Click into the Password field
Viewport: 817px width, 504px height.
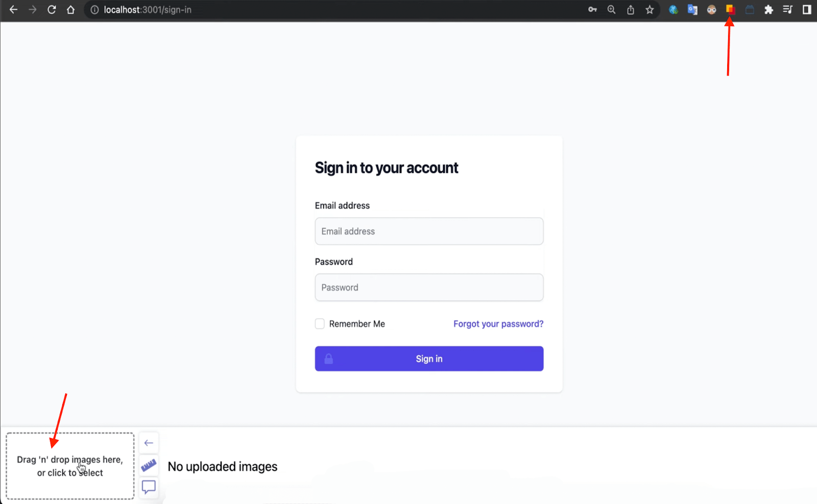pos(429,288)
